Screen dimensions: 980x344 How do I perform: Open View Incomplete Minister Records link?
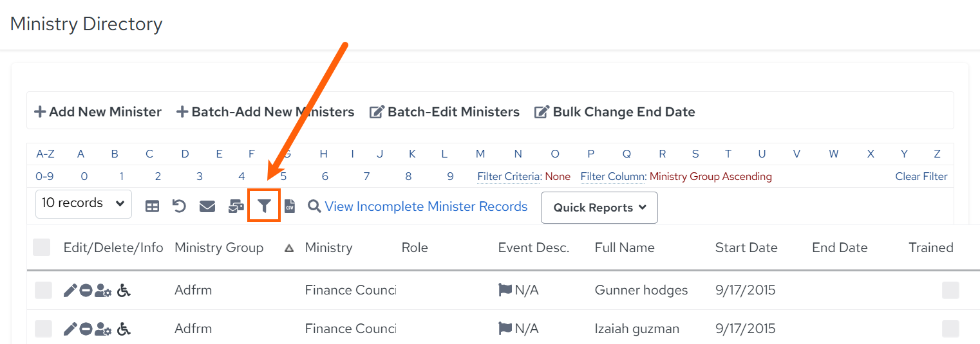(x=426, y=206)
